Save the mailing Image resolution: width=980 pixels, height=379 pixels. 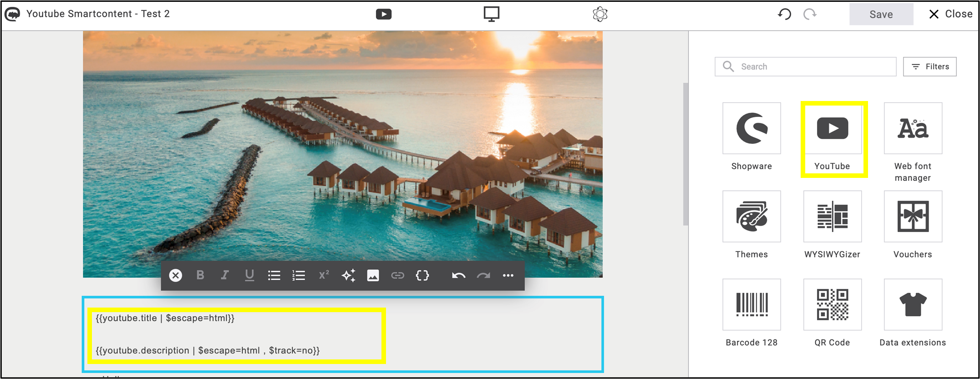coord(881,14)
